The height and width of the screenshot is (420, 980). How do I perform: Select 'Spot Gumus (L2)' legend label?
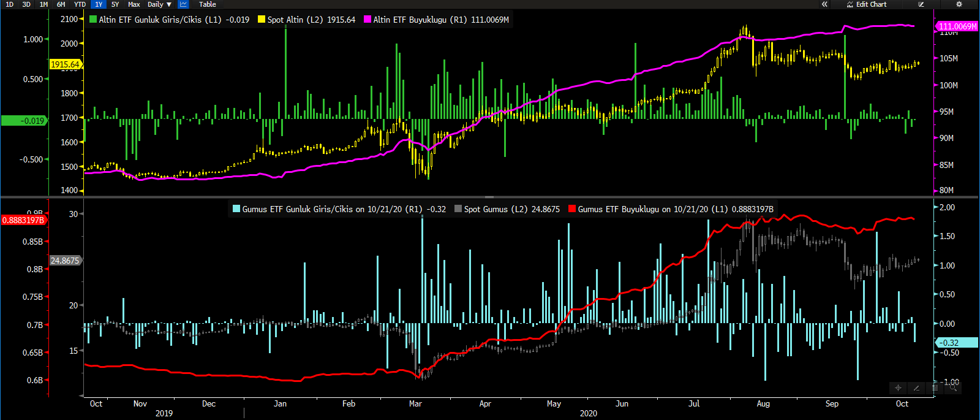(x=496, y=209)
